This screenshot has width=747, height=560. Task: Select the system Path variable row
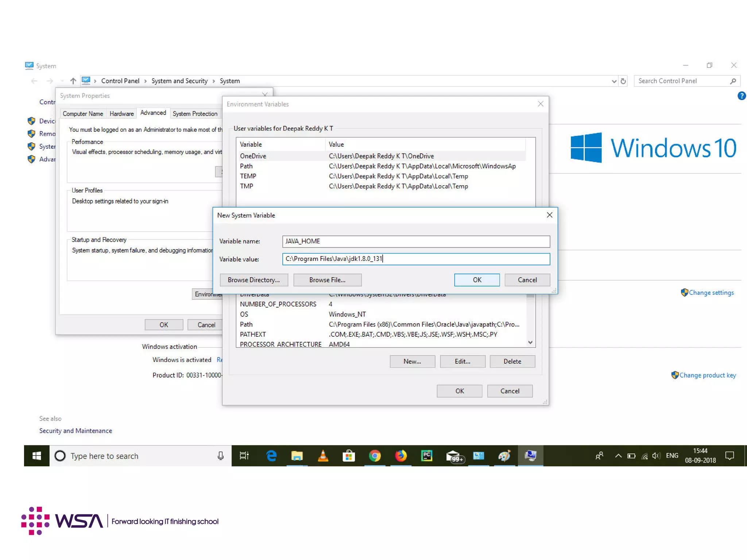[381, 324]
